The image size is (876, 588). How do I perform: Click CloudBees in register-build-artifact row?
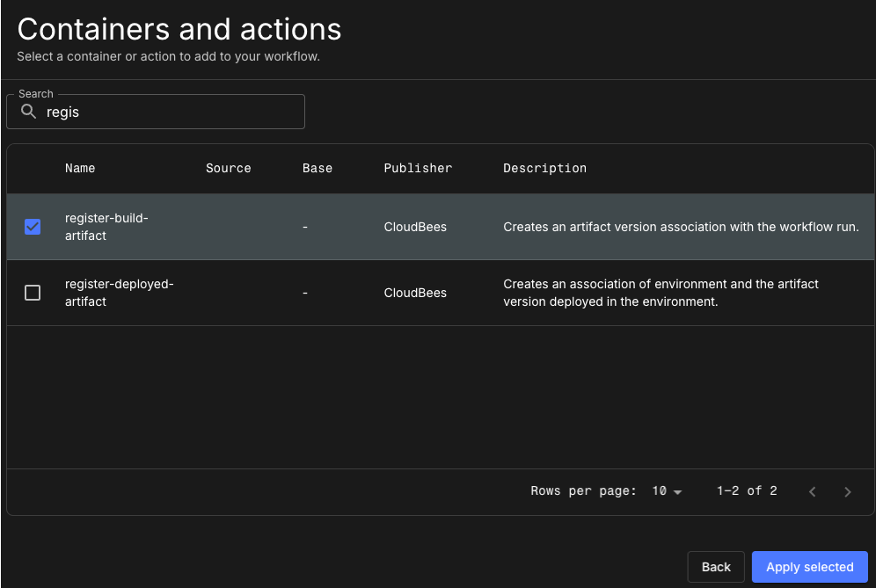click(415, 227)
